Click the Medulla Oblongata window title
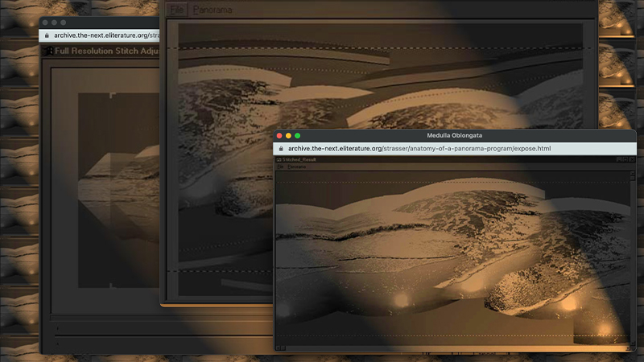 (x=454, y=135)
